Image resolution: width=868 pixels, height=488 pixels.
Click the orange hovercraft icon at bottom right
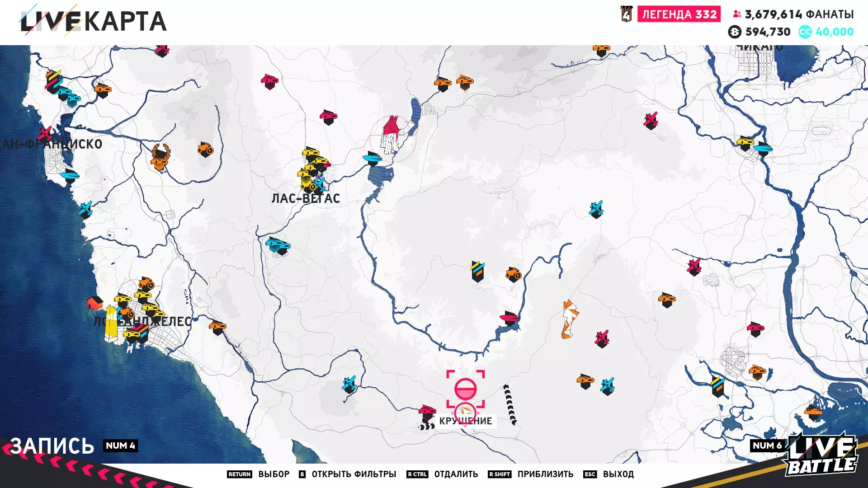point(813,412)
